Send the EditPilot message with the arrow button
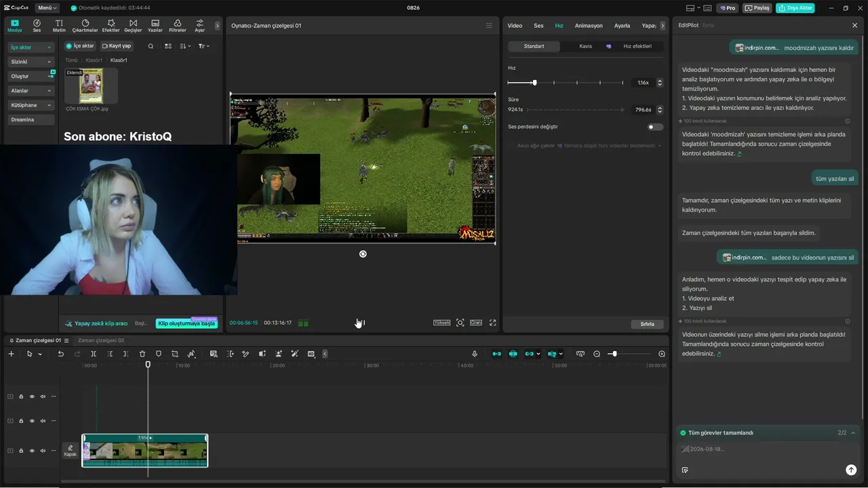The height and width of the screenshot is (488, 868). [851, 470]
